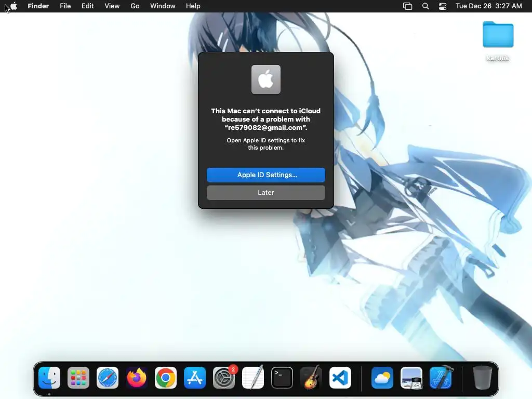
Task: Open the Trash in the dock
Action: click(483, 378)
